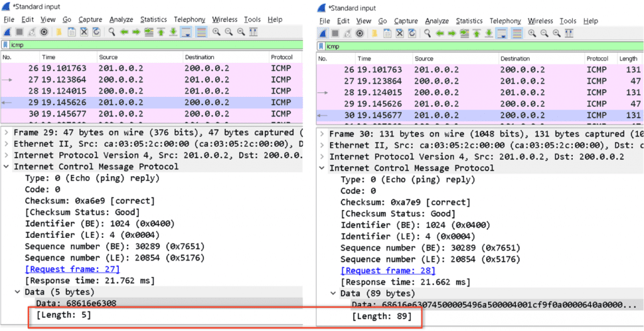The image size is (644, 331).
Task: Toggle auto-scroll during live capture, right window
Action: (501, 33)
